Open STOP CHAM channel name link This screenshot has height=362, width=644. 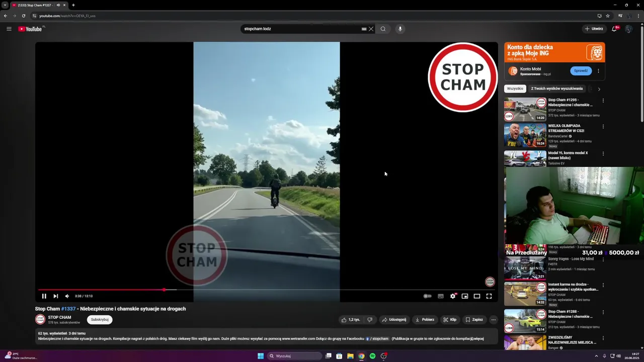point(59,317)
